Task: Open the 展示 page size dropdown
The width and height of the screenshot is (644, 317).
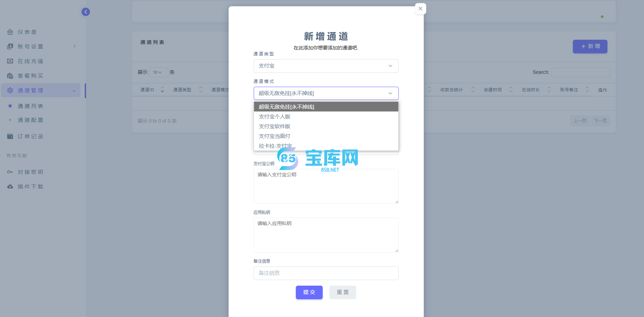Action: point(158,72)
